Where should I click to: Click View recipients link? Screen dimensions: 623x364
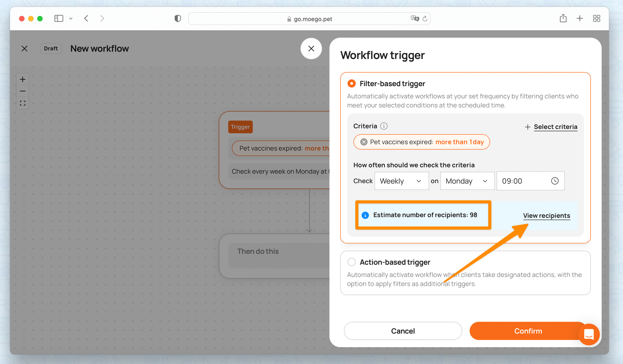[x=546, y=216]
